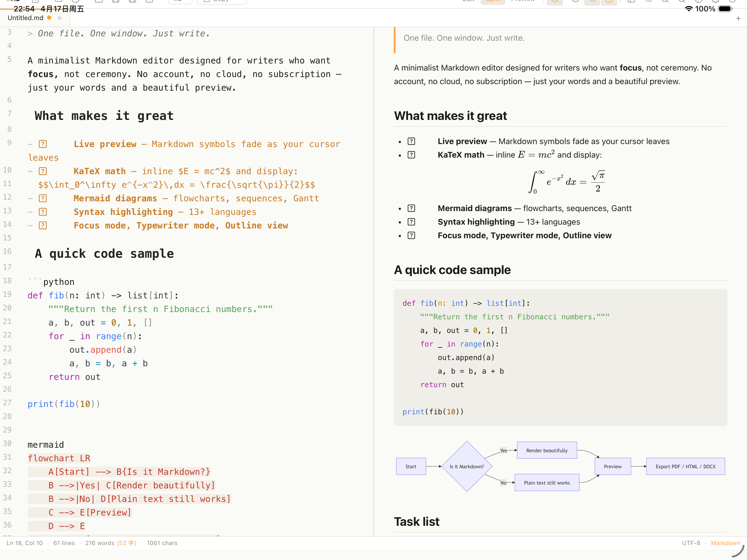Click the 'Task list' preview heading

(417, 521)
